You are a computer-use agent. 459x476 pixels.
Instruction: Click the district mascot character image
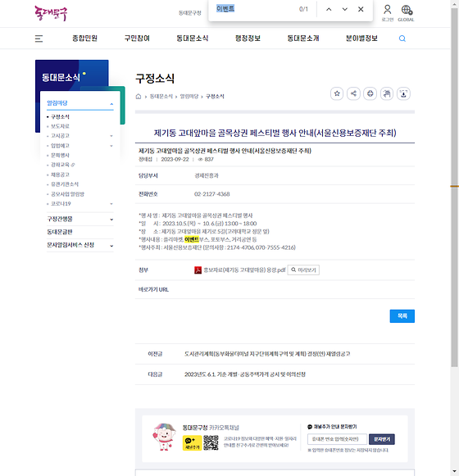[x=165, y=437]
